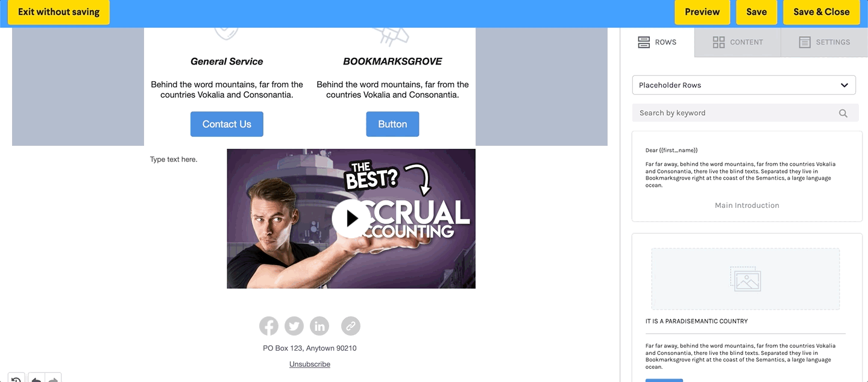The image size is (868, 382).
Task: Switch to the Content tab
Action: (738, 42)
